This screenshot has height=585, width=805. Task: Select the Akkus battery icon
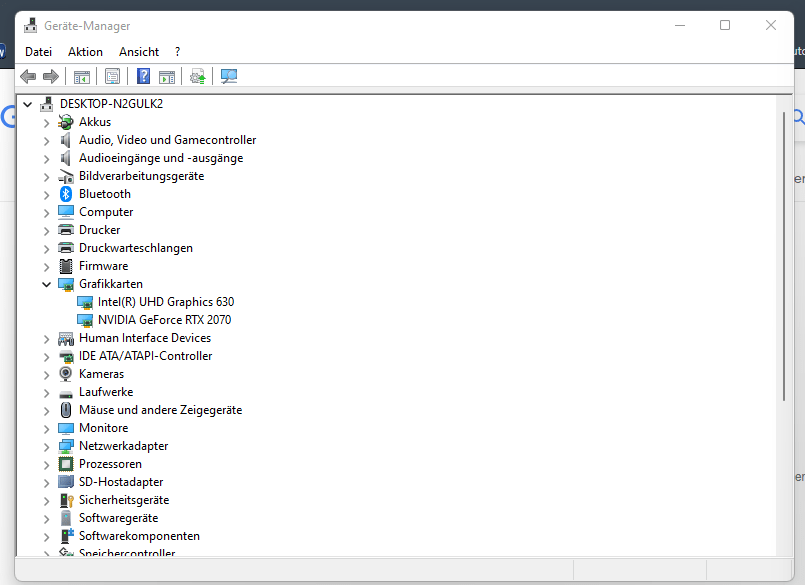(66, 122)
